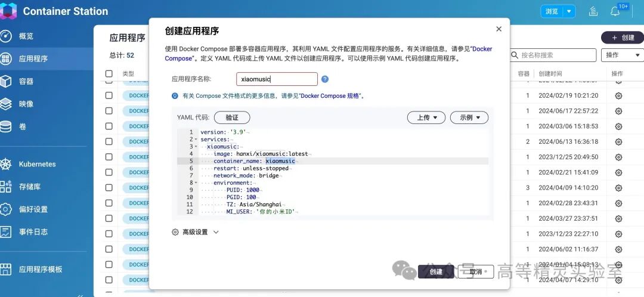
Task: Collapse the services fold arrow on line 2
Action: tap(196, 140)
